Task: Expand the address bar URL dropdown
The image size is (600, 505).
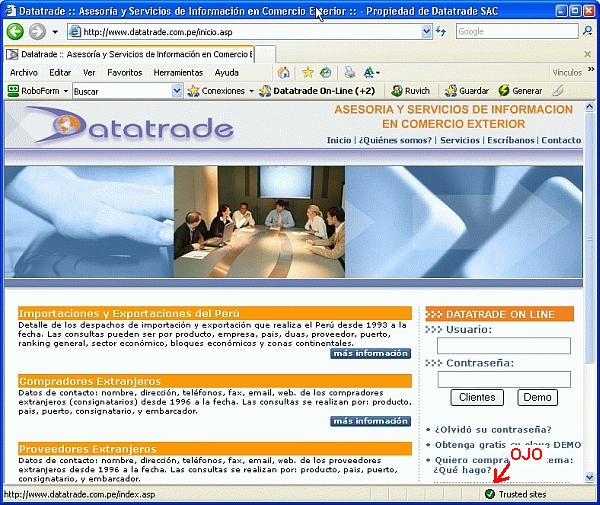Action: [x=426, y=32]
